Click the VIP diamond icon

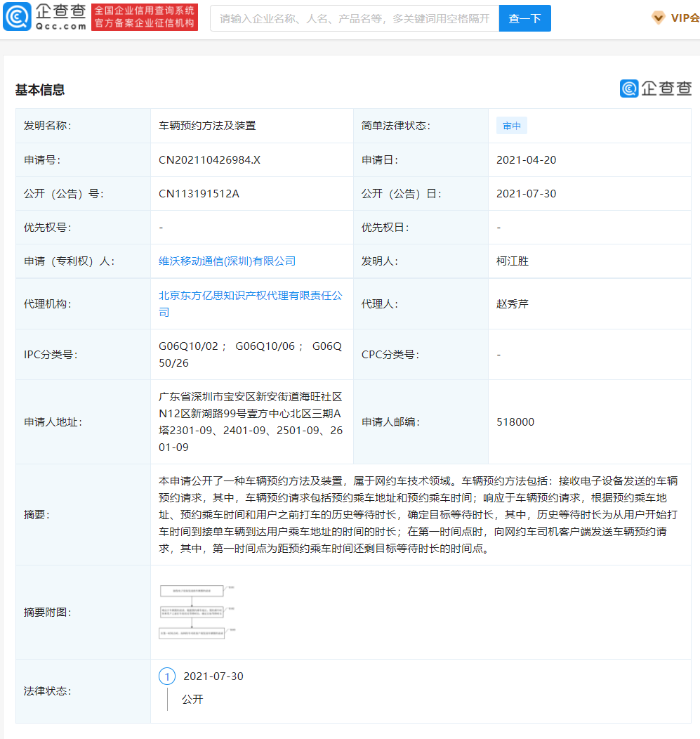pos(658,18)
